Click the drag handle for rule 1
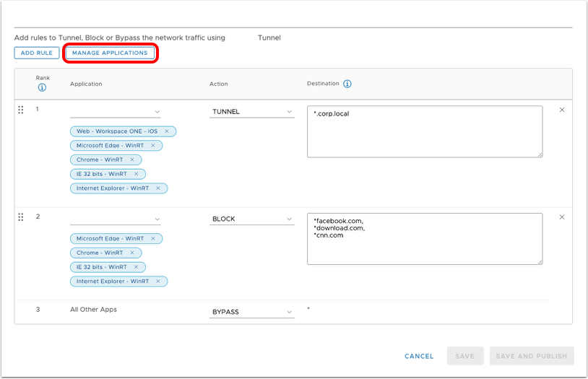This screenshot has height=379, width=588. [21, 110]
